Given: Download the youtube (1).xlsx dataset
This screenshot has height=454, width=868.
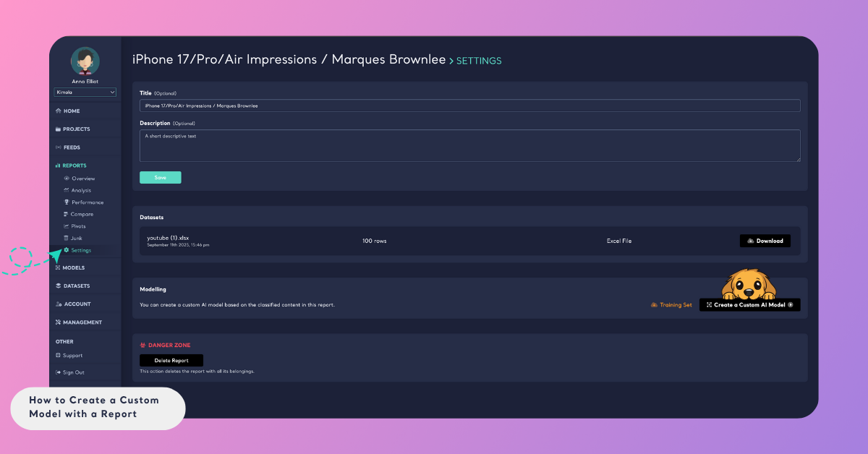Looking at the screenshot, I should pyautogui.click(x=765, y=241).
